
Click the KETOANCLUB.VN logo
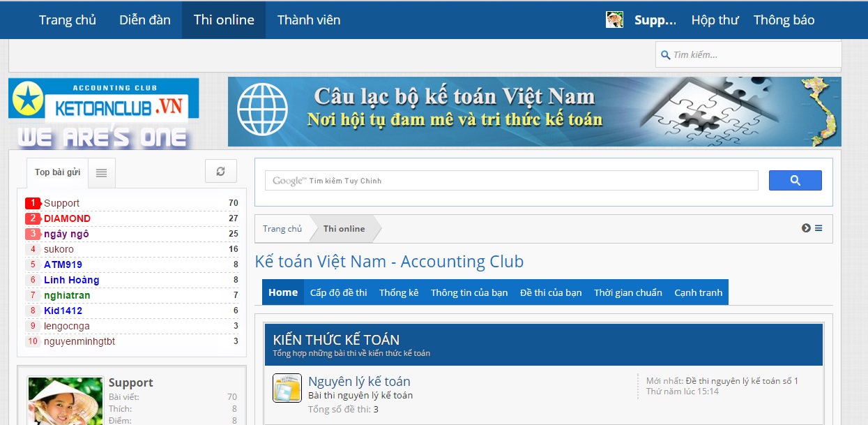click(x=104, y=98)
